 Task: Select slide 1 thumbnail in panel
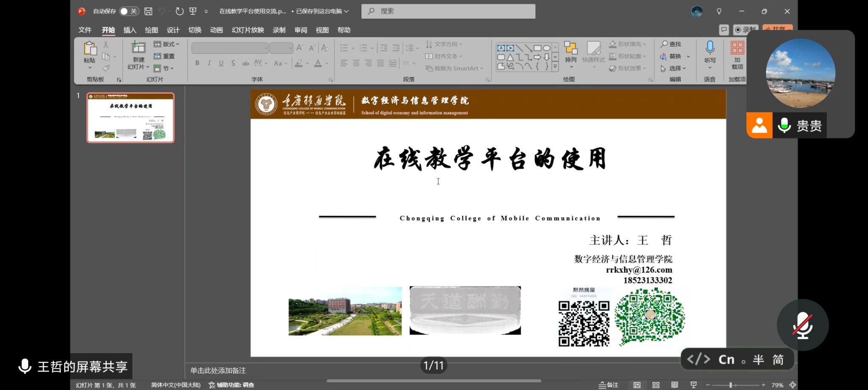(131, 117)
